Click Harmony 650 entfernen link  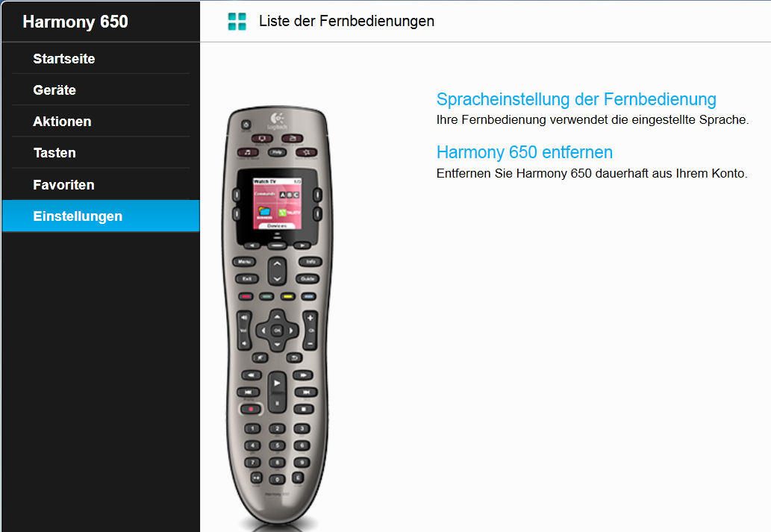525,152
